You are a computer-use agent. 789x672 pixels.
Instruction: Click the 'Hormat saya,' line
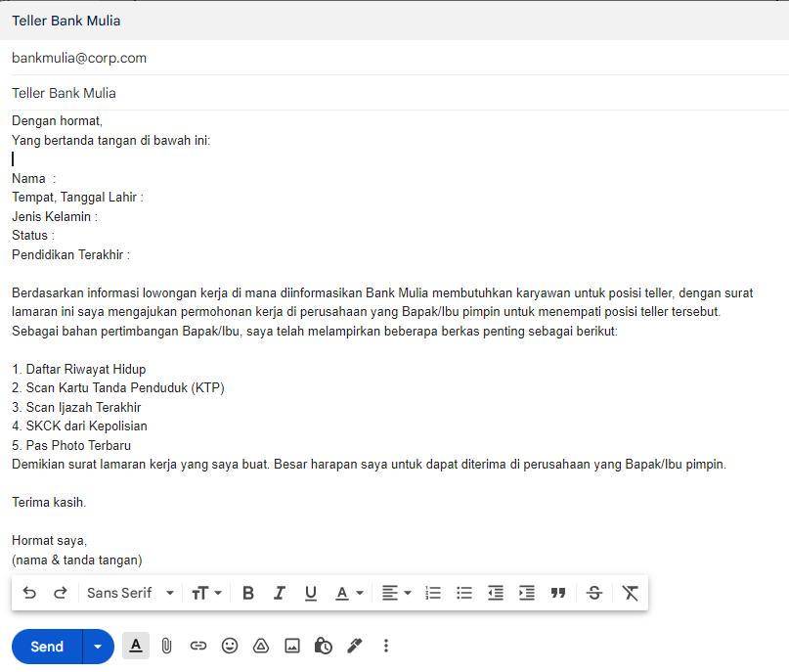click(49, 540)
